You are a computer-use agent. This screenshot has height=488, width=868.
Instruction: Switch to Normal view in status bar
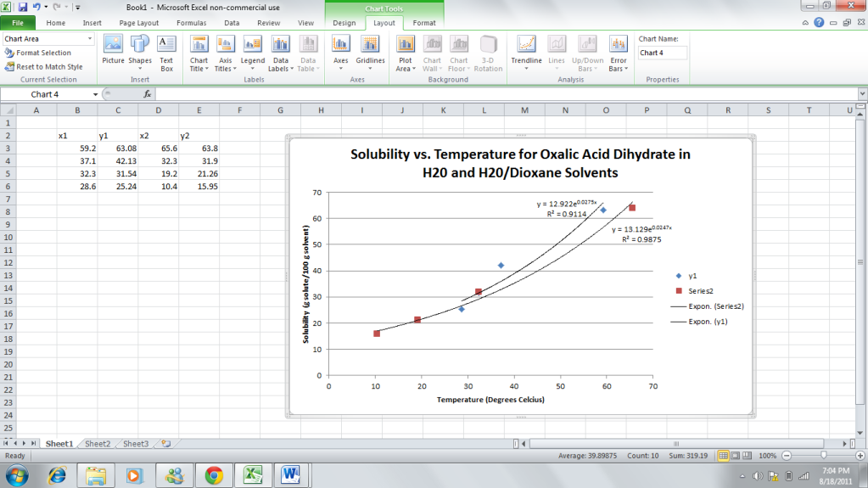pos(724,456)
